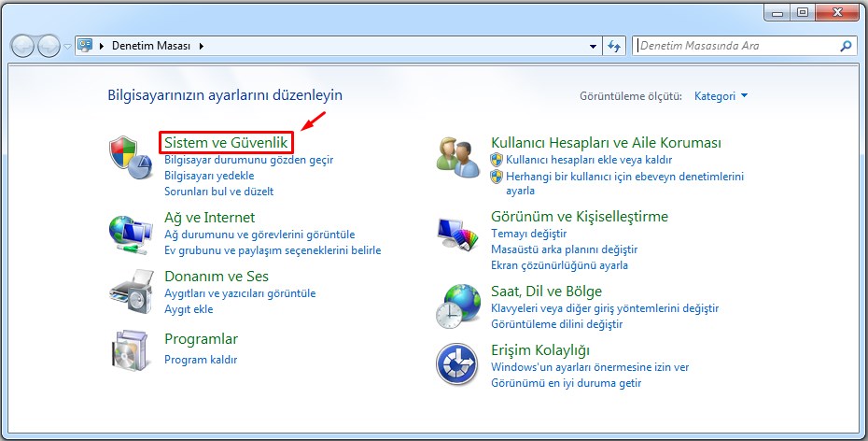Click the Donanım ve Ses printer icon
Image resolution: width=868 pixels, height=441 pixels.
click(x=130, y=292)
